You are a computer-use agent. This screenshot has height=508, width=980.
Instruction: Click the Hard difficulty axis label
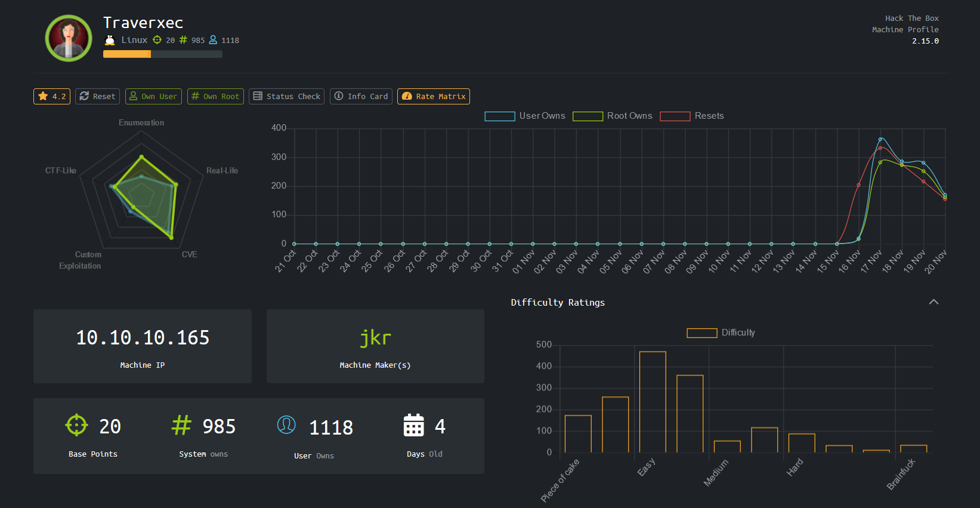coord(795,467)
